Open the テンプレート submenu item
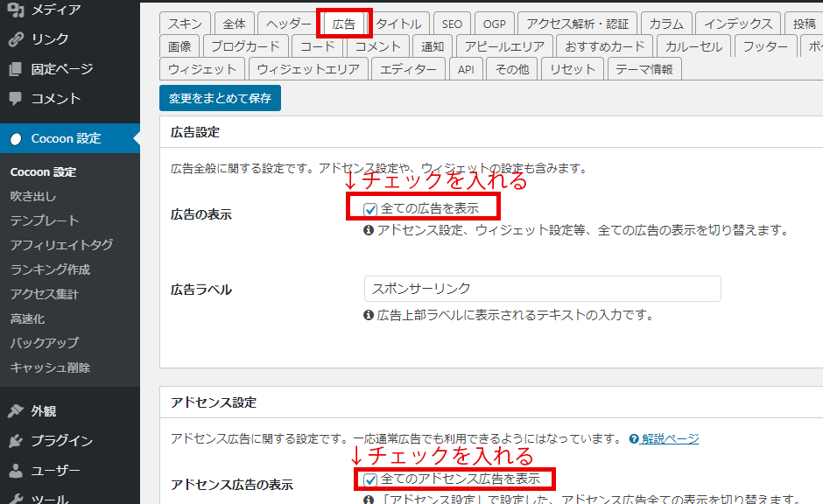The width and height of the screenshot is (823, 504). (x=45, y=220)
